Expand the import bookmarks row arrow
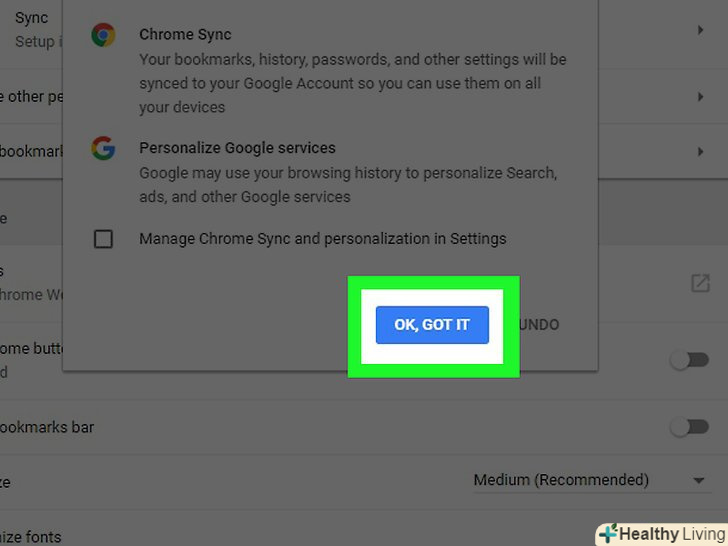728x546 pixels. click(x=700, y=151)
